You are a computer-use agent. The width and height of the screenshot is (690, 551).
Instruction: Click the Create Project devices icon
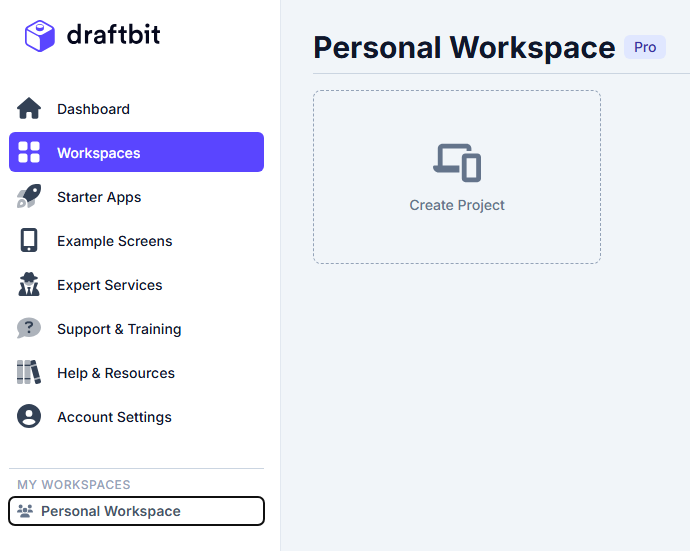tap(457, 163)
